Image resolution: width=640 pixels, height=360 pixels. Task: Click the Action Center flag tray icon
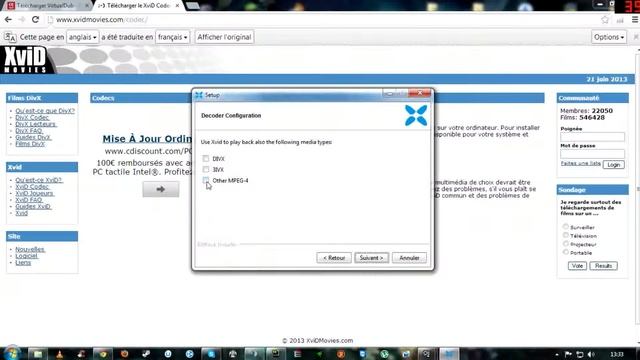click(x=568, y=354)
